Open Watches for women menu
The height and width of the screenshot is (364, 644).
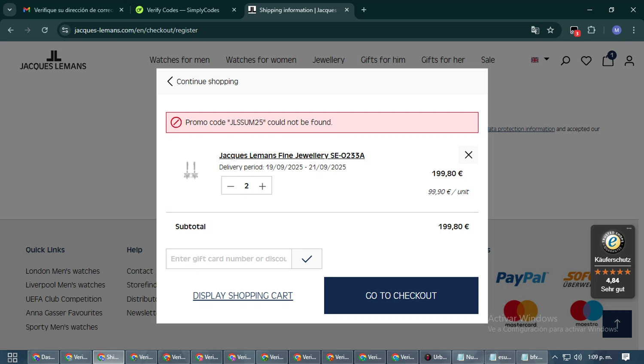click(x=261, y=60)
